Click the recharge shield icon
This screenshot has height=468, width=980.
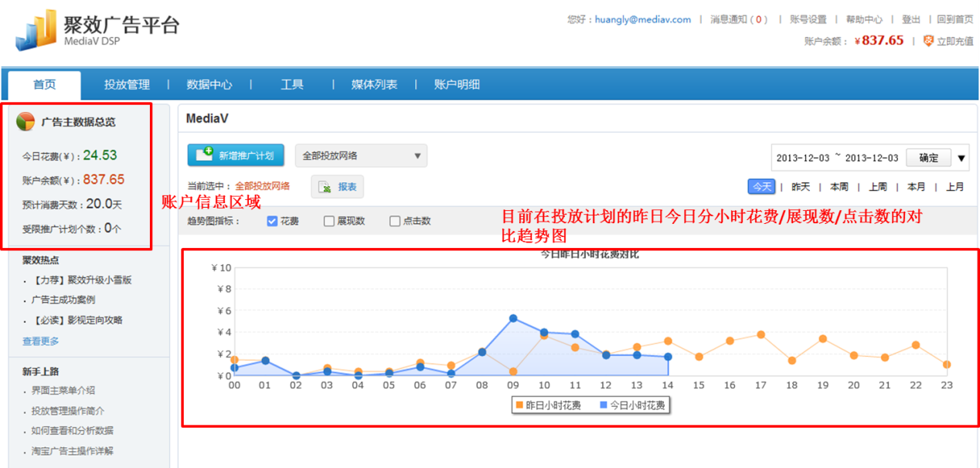tap(928, 41)
